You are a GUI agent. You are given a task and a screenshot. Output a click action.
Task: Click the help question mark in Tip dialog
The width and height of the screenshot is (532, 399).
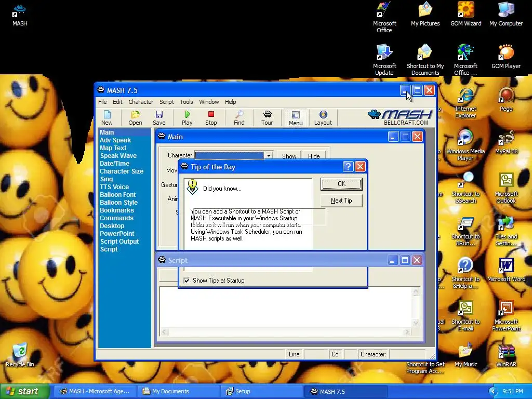pyautogui.click(x=348, y=167)
